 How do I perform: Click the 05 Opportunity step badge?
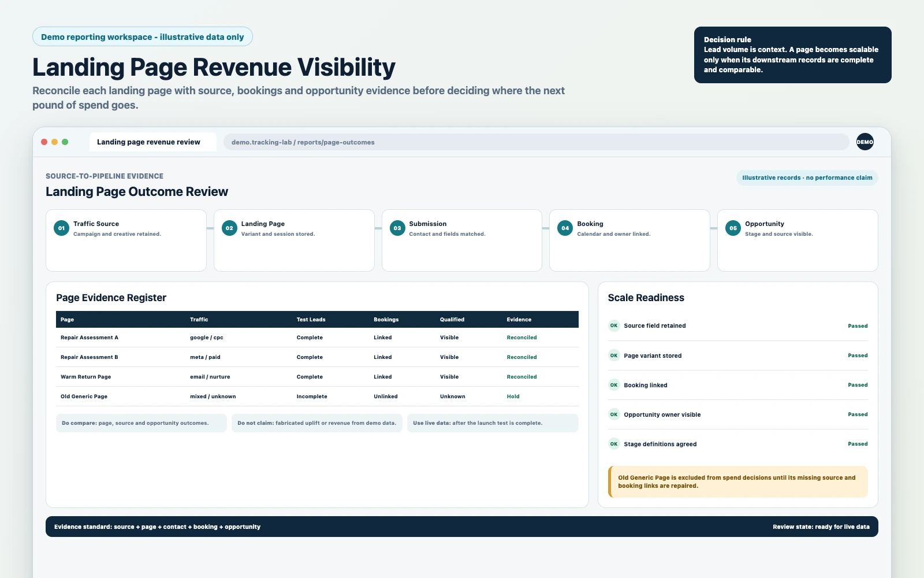[x=733, y=228]
